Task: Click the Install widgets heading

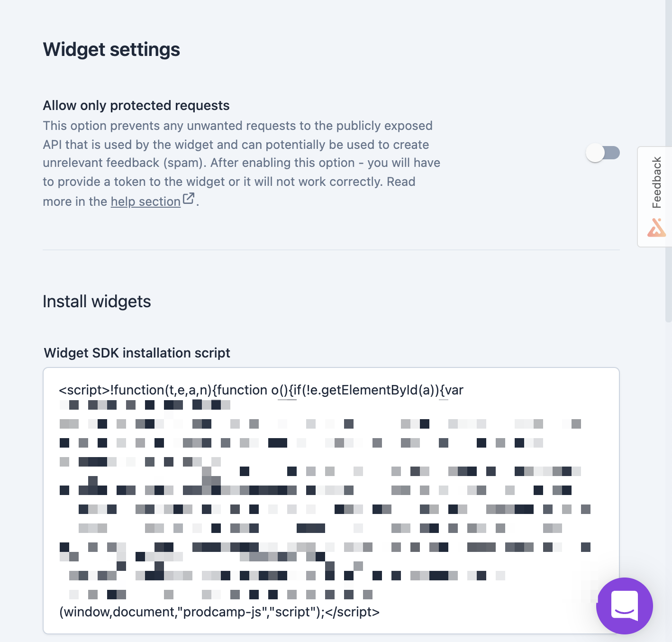Action: pyautogui.click(x=97, y=302)
